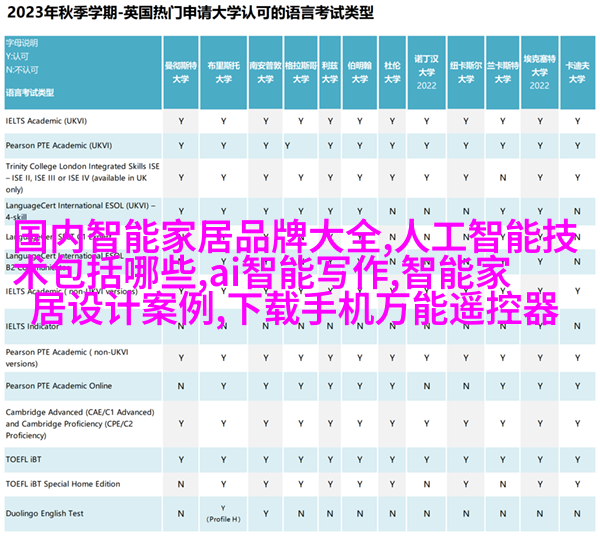Screen dimensions: 600x536
Task: Click Pearson PTE Academic (UKVI) Y under 诺丁汉大学
Action: point(427,146)
